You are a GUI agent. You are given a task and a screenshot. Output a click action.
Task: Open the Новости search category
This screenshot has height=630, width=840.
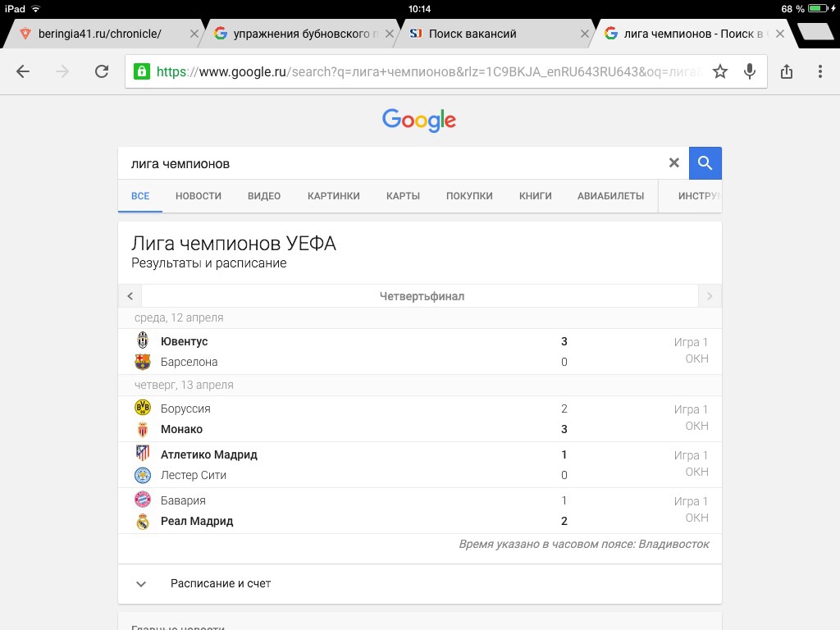tap(199, 196)
